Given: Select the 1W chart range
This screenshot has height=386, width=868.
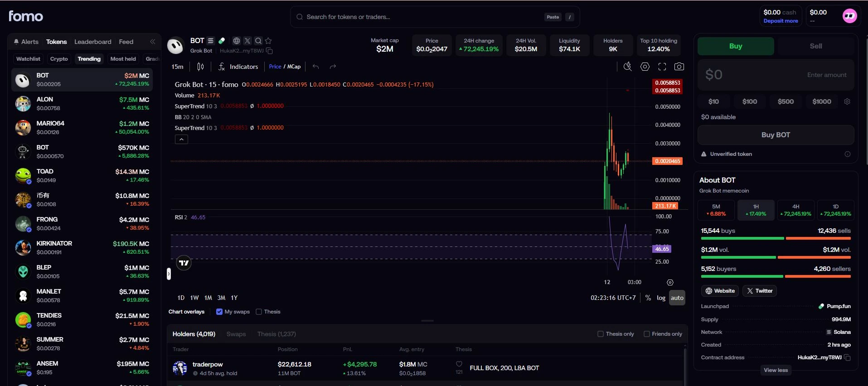Looking at the screenshot, I should pos(194,298).
